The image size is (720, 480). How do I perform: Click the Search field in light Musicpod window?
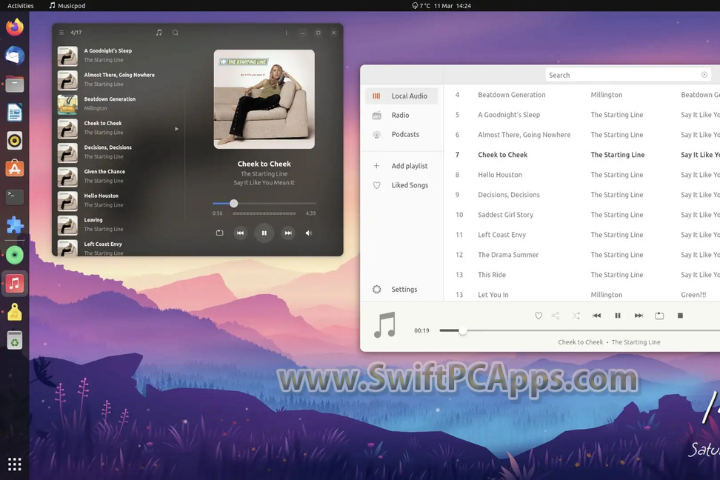pyautogui.click(x=628, y=75)
